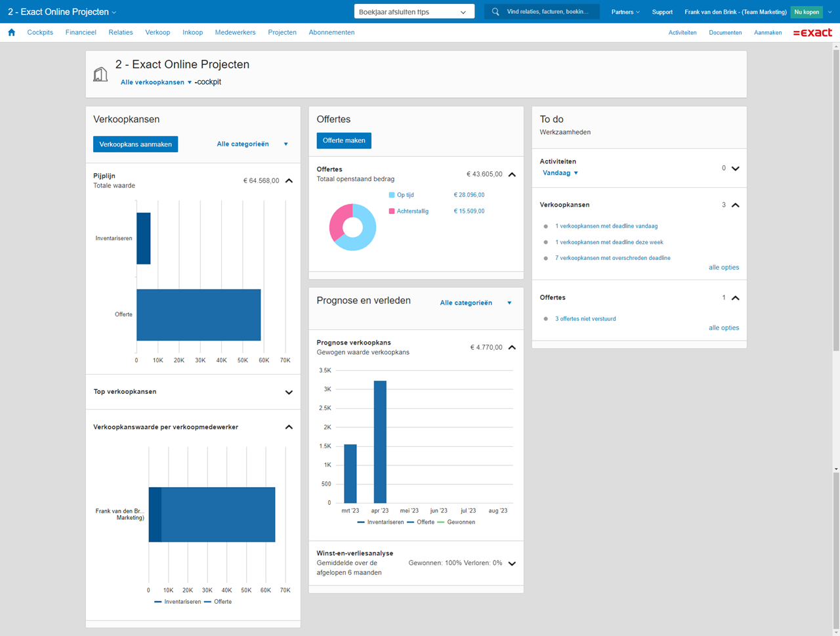
Task: Go to the home icon in navigation bar
Action: tap(11, 32)
